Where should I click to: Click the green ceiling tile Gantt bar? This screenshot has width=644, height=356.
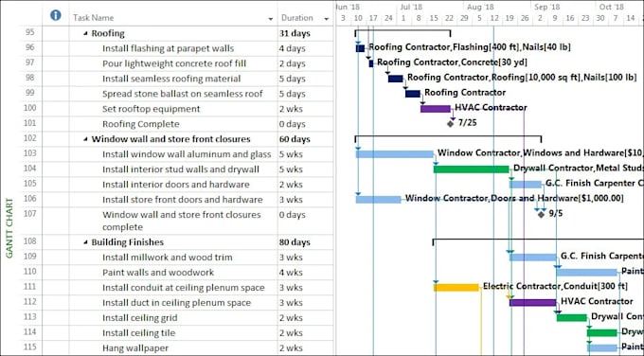tap(602, 333)
